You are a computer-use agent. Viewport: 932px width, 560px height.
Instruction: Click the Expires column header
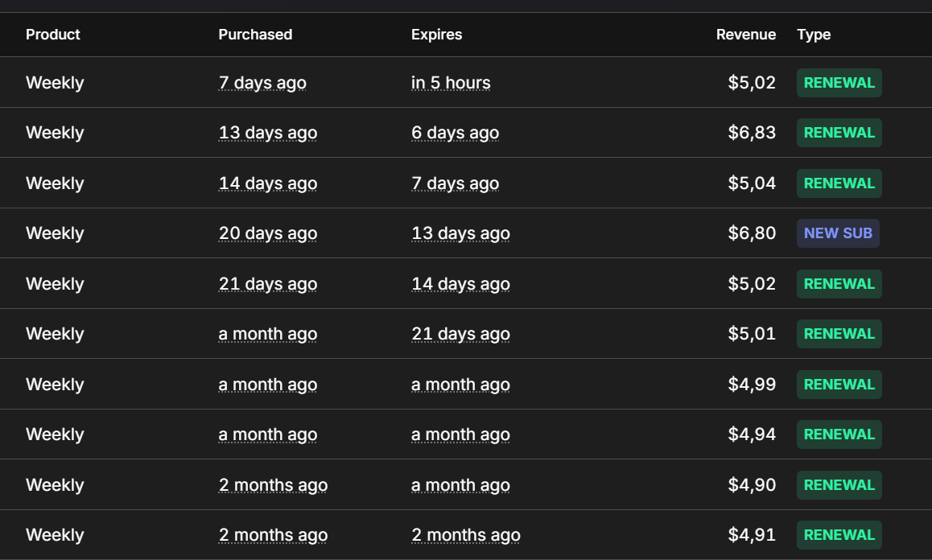coord(436,35)
